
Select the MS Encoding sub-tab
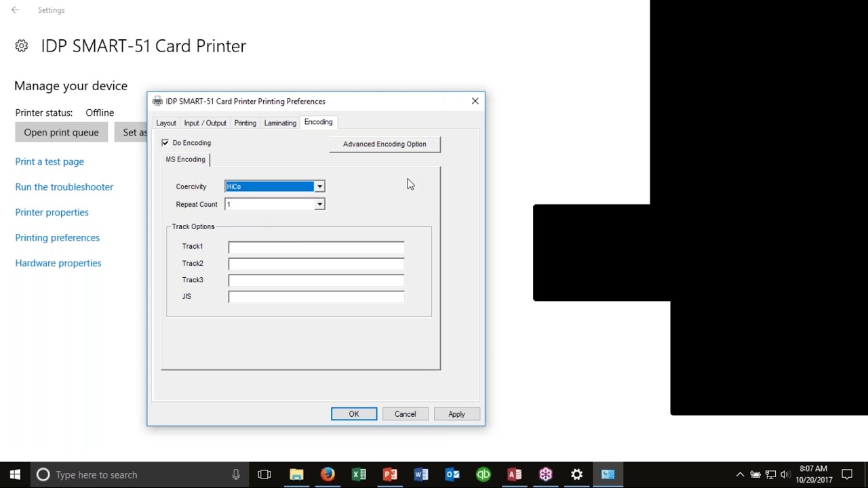(185, 159)
